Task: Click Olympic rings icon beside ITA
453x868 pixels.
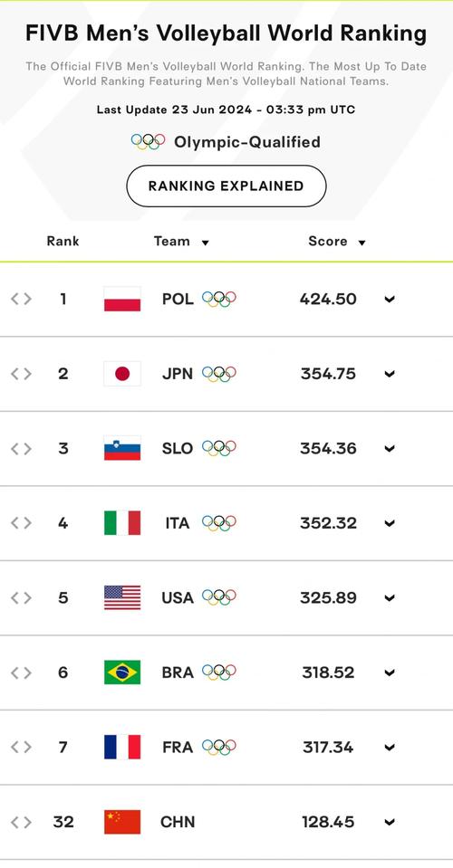Action: click(x=218, y=523)
